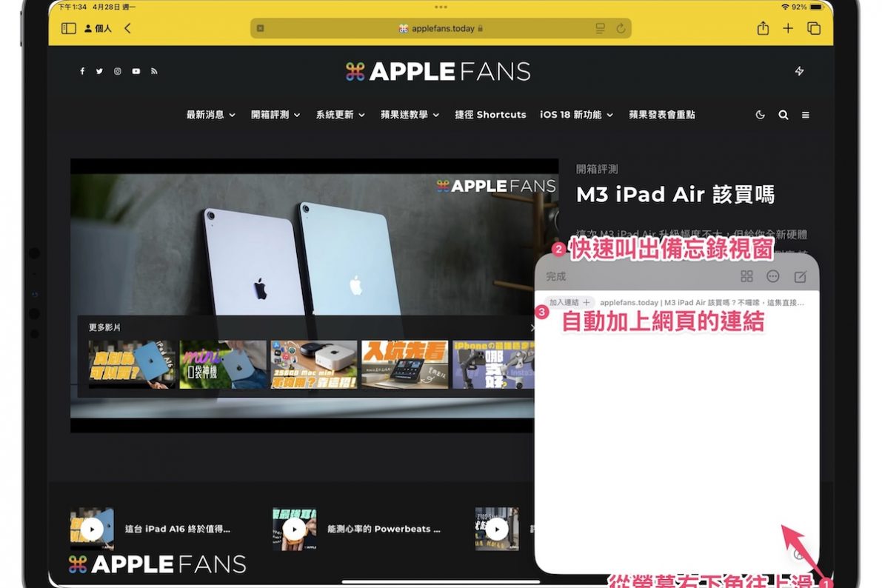This screenshot has height=588, width=882.
Task: Play the iPad A16 video thumbnail
Action: coord(92,529)
